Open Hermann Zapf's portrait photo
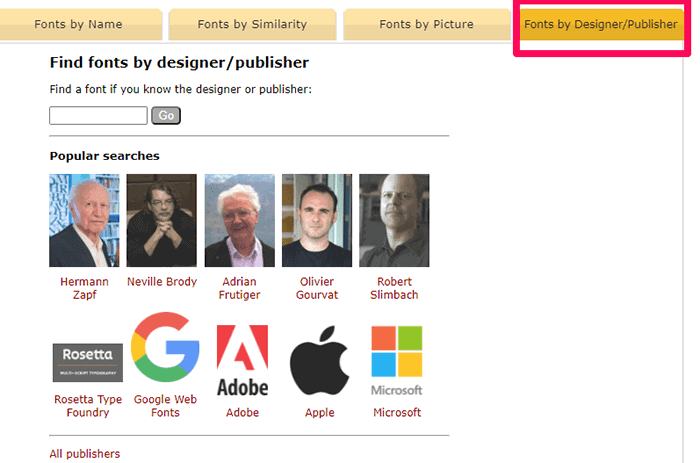Viewport: 700px width, 463px height. coord(84,221)
